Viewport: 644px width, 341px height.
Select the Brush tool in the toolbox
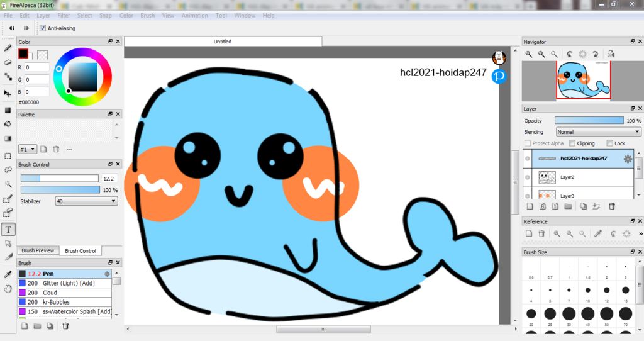point(8,48)
